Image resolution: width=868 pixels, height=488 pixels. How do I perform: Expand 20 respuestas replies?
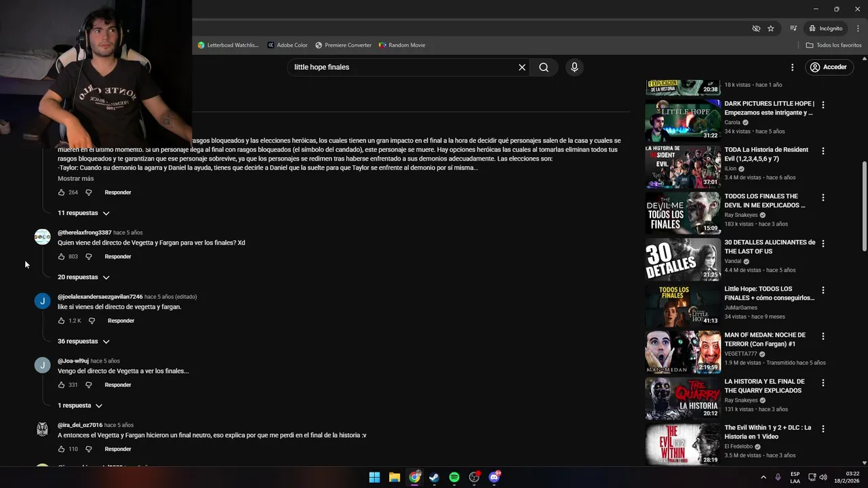[x=83, y=277]
